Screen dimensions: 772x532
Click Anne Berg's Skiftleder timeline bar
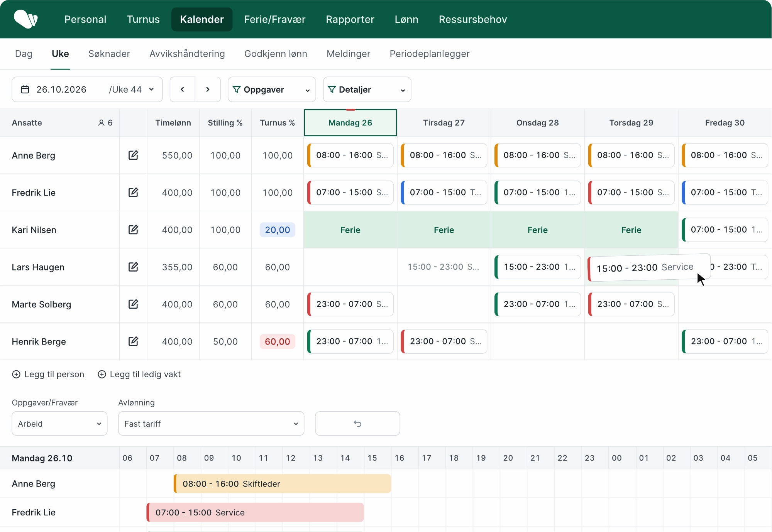(x=283, y=483)
